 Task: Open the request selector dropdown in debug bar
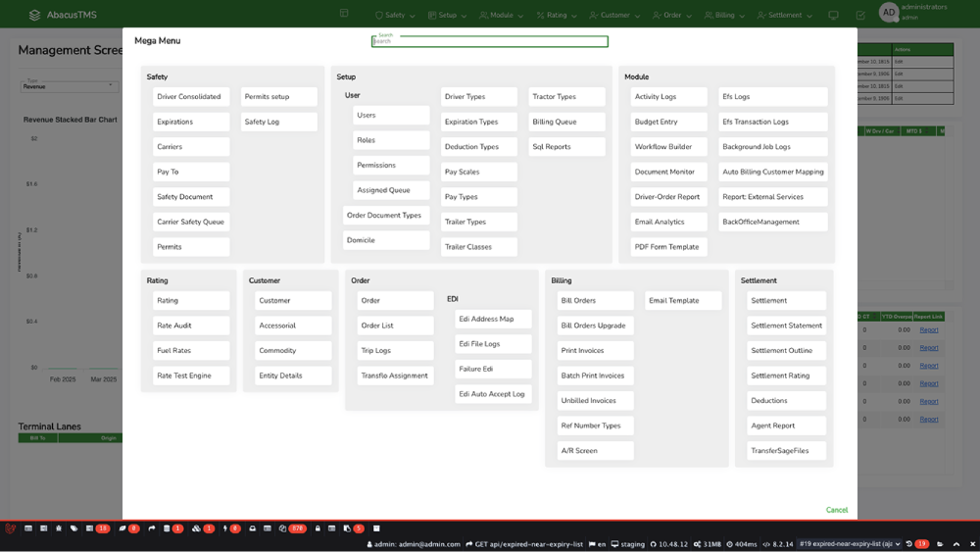coord(849,543)
